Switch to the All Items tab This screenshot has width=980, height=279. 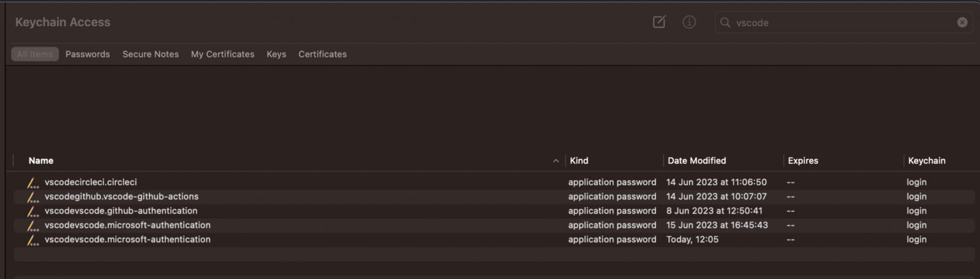coord(35,54)
